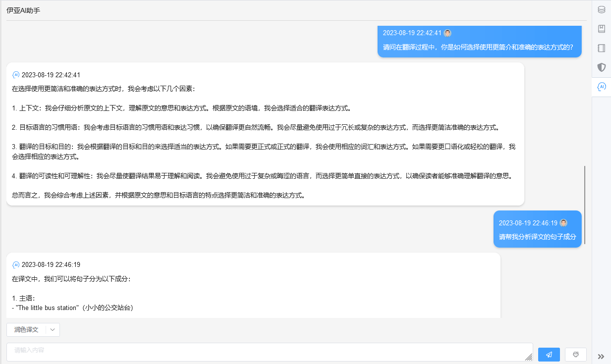This screenshot has width=611, height=364.
Task: Click the line starting 1. 上下文
Action: click(182, 108)
